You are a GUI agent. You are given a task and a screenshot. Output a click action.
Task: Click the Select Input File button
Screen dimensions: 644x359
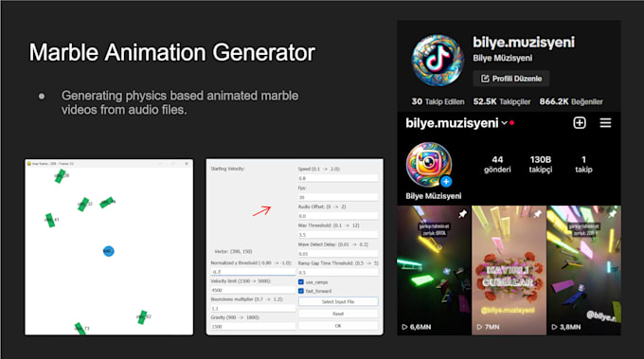pos(338,301)
